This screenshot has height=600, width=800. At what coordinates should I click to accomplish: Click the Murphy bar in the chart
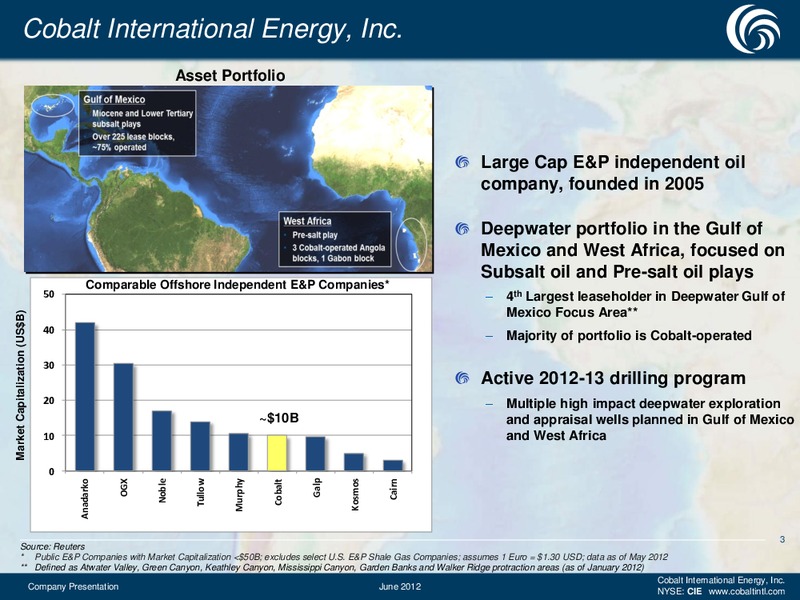point(238,452)
